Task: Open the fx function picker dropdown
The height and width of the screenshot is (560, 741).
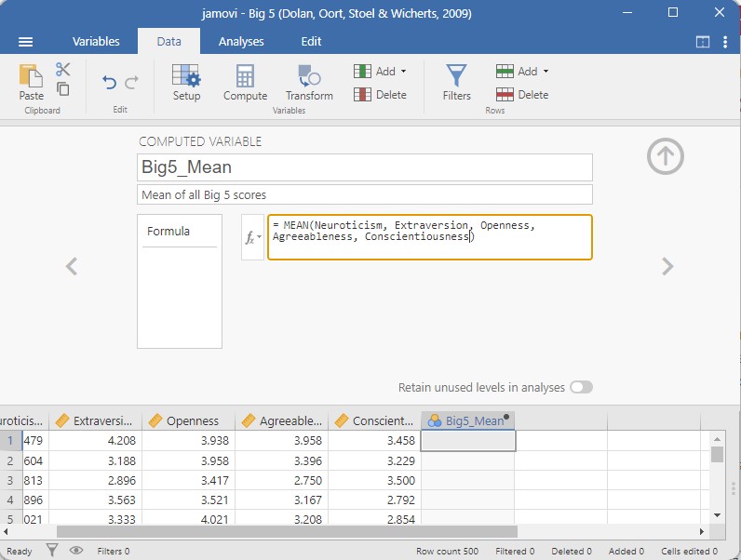Action: [x=253, y=237]
